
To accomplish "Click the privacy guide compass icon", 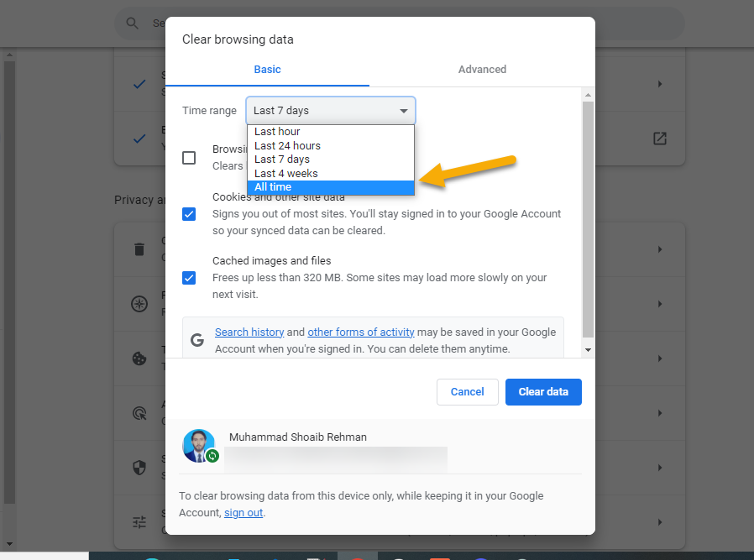I will (x=139, y=304).
